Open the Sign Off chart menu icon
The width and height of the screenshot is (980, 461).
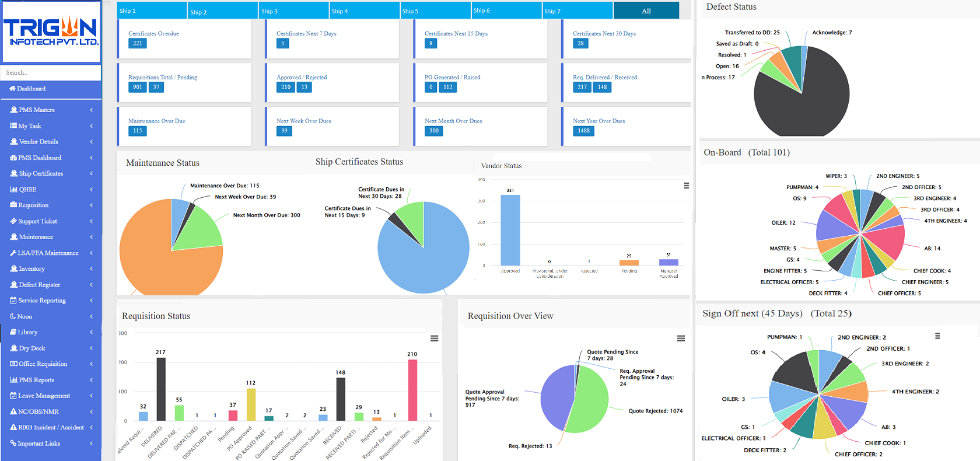(937, 336)
